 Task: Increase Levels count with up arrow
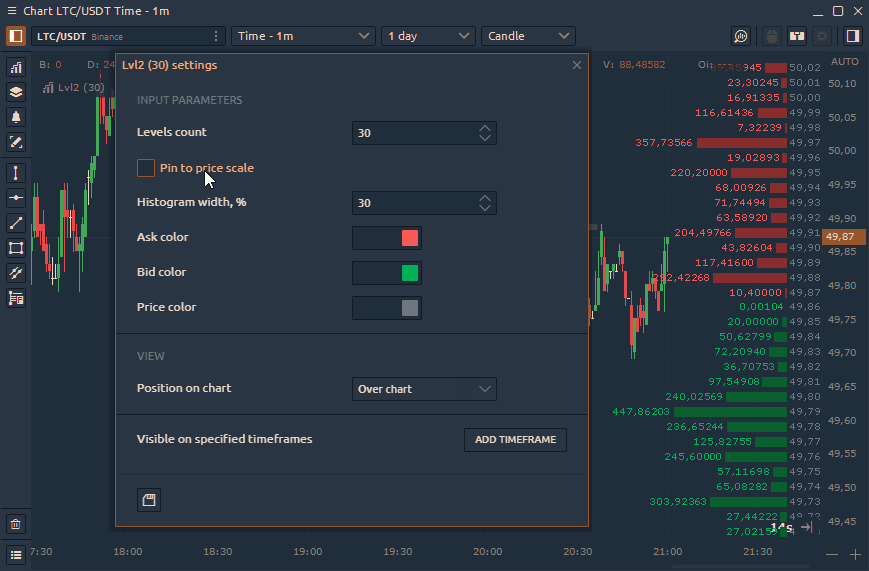(x=485, y=128)
